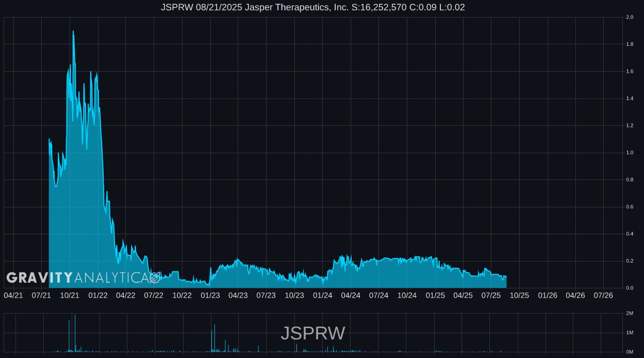This screenshot has width=644, height=358.
Task: Click the highest peak of the price line
Action: (x=73, y=31)
